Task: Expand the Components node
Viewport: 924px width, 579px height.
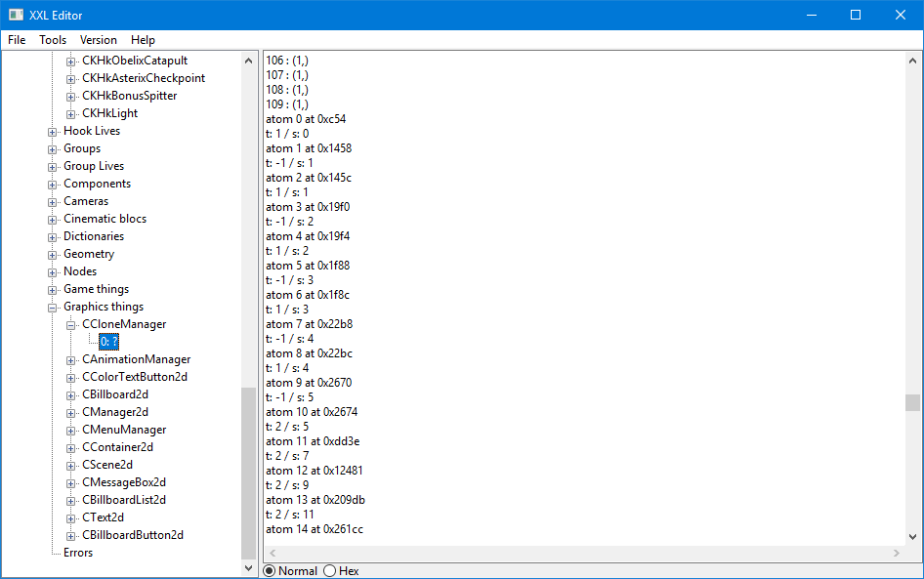Action: 52,185
